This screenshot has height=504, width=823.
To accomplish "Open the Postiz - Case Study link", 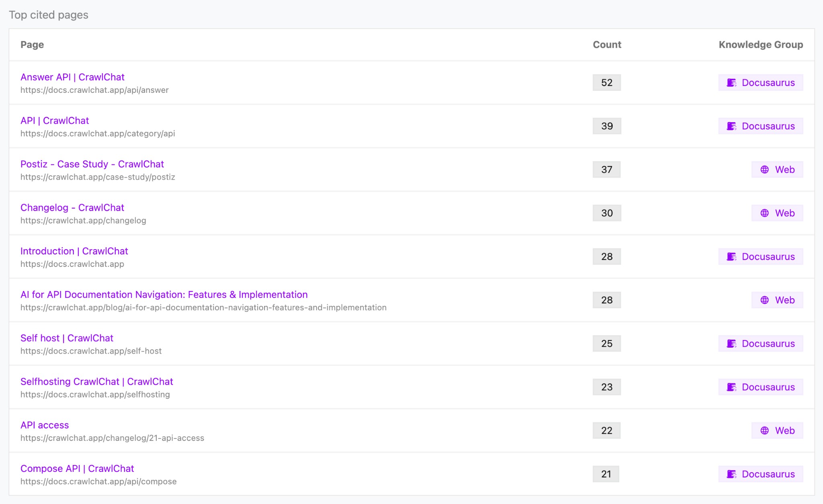I will coord(92,164).
